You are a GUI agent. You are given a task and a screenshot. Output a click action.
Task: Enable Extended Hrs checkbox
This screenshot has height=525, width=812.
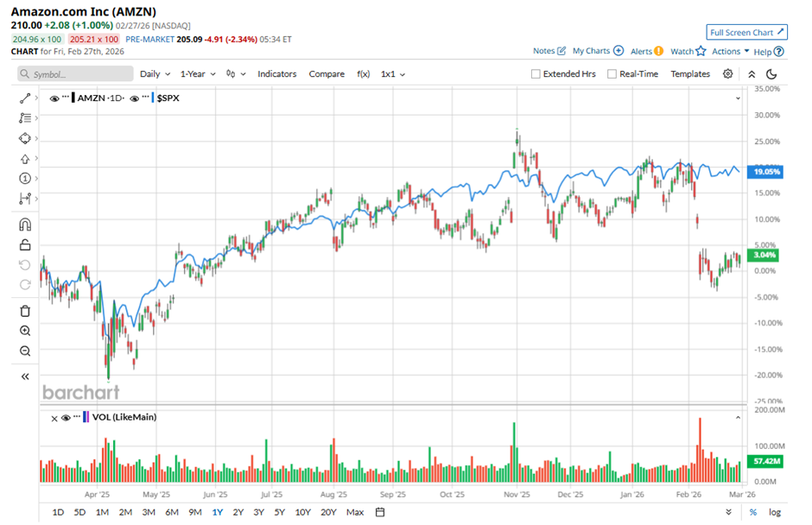pyautogui.click(x=536, y=74)
